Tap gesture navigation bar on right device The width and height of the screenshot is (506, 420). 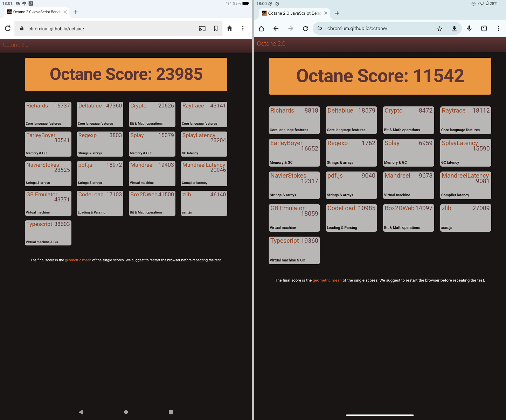click(x=380, y=415)
